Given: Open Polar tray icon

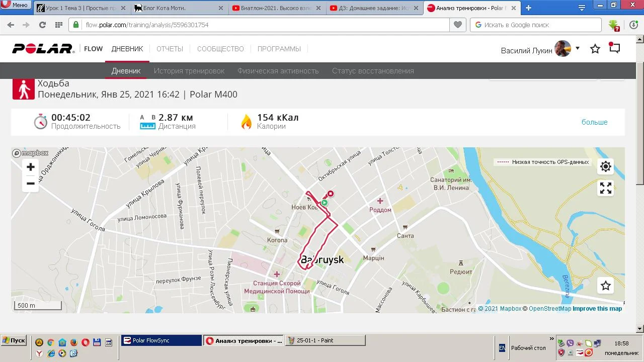Looking at the screenshot, I should [x=579, y=352].
